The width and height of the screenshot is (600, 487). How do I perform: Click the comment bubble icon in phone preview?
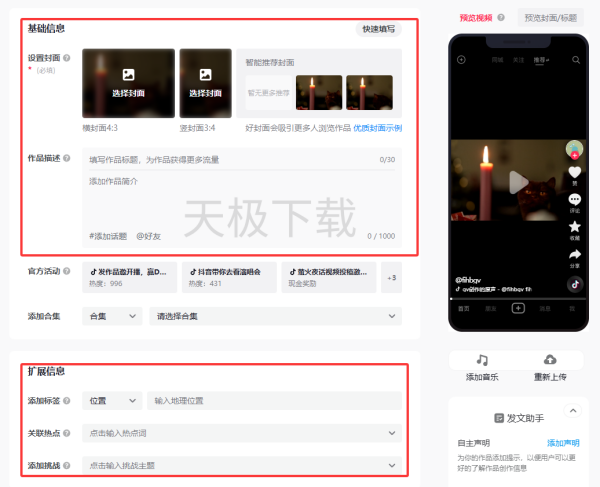tap(574, 200)
